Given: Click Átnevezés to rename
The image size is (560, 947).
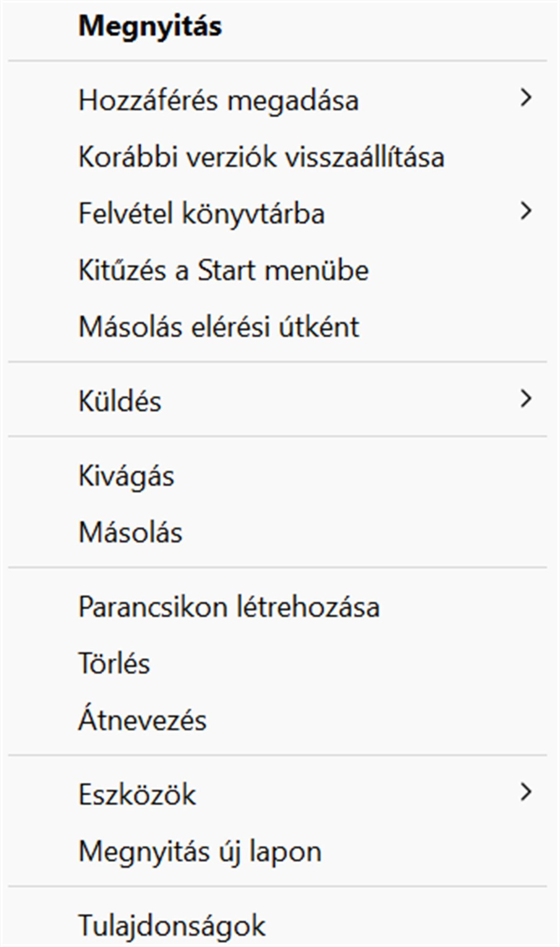Looking at the screenshot, I should (x=142, y=720).
